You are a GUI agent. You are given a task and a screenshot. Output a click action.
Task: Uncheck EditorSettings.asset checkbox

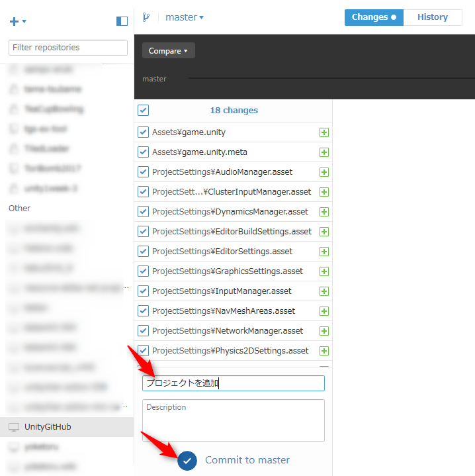click(x=143, y=252)
